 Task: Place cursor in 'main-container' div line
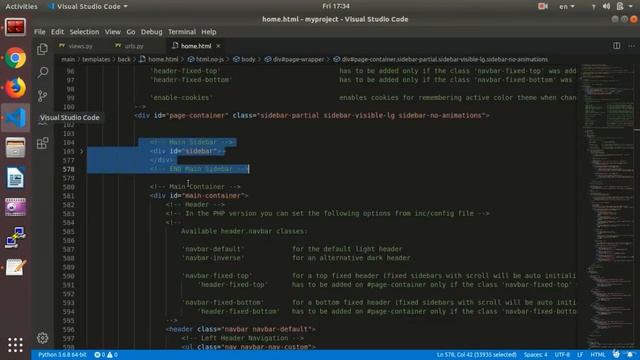pyautogui.click(x=199, y=196)
